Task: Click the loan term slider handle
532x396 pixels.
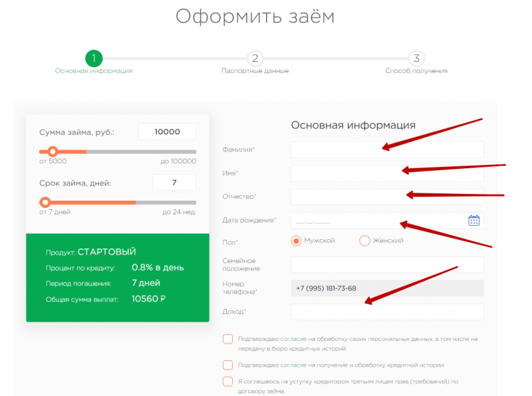Action: [45, 202]
